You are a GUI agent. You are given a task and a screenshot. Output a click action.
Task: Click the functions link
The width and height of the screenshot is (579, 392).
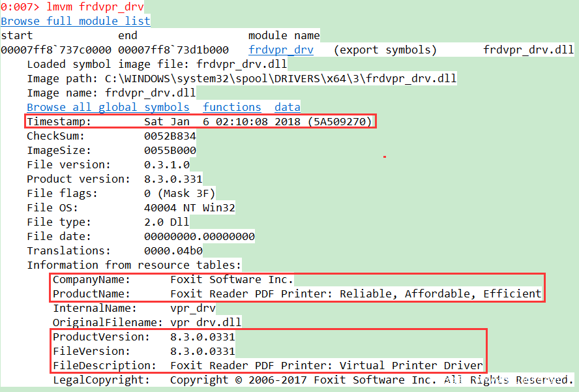coord(231,107)
